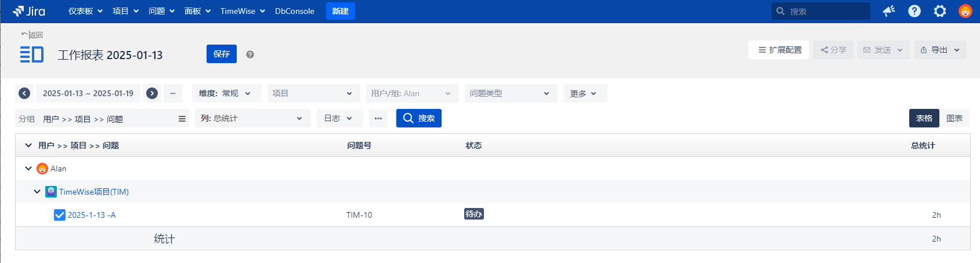Open the grouping list menu icon
The height and width of the screenshot is (263, 980).
click(x=182, y=119)
